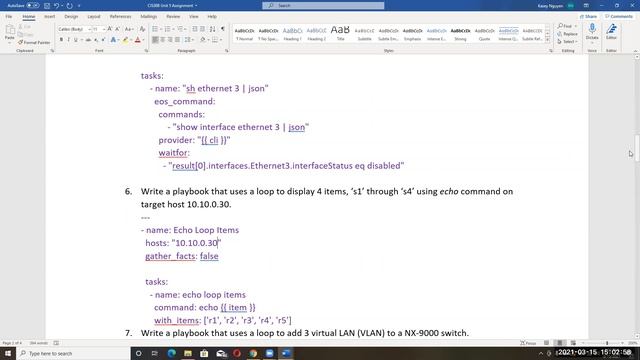The width and height of the screenshot is (640, 360).
Task: Open the font size dropdown
Action: 104,29
